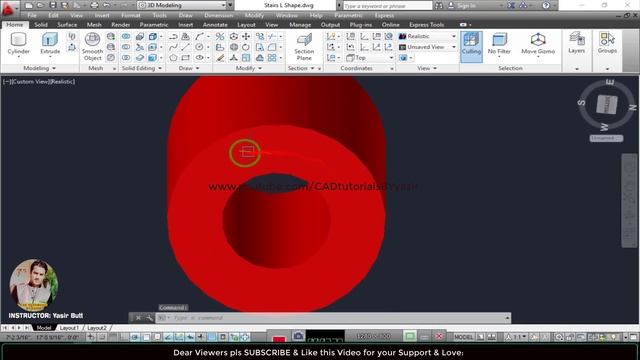Expand the Draw panel
This screenshot has width=640, height=360.
[189, 68]
